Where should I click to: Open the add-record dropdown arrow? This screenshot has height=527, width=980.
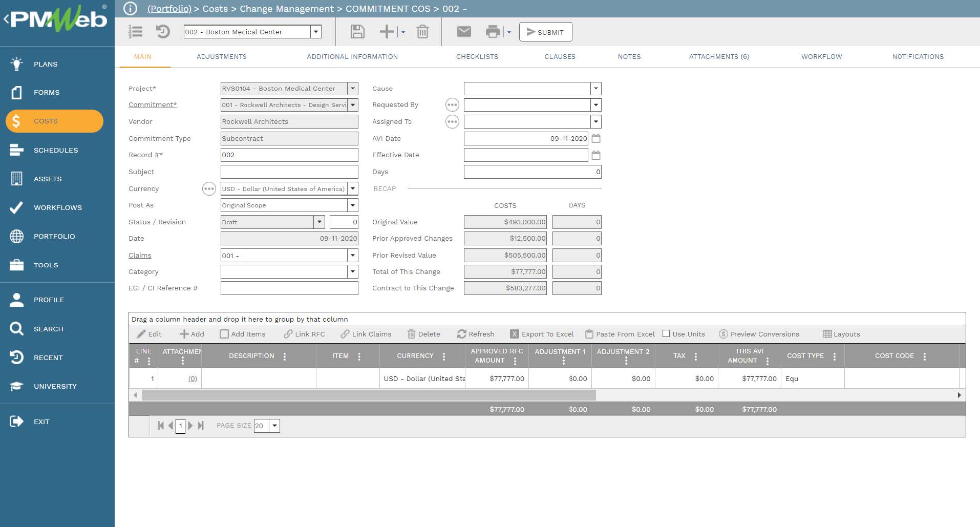click(403, 32)
